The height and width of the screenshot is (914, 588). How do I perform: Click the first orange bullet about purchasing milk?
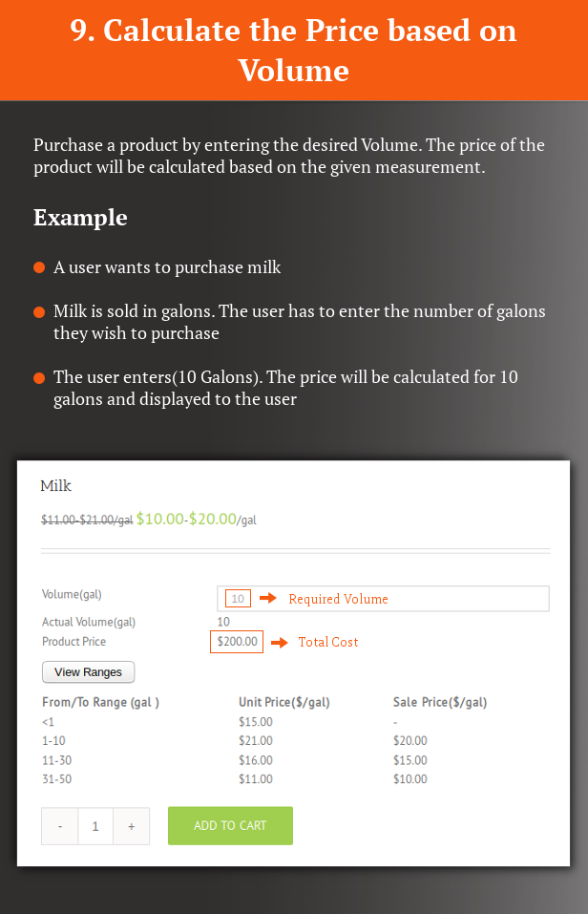pos(39,267)
